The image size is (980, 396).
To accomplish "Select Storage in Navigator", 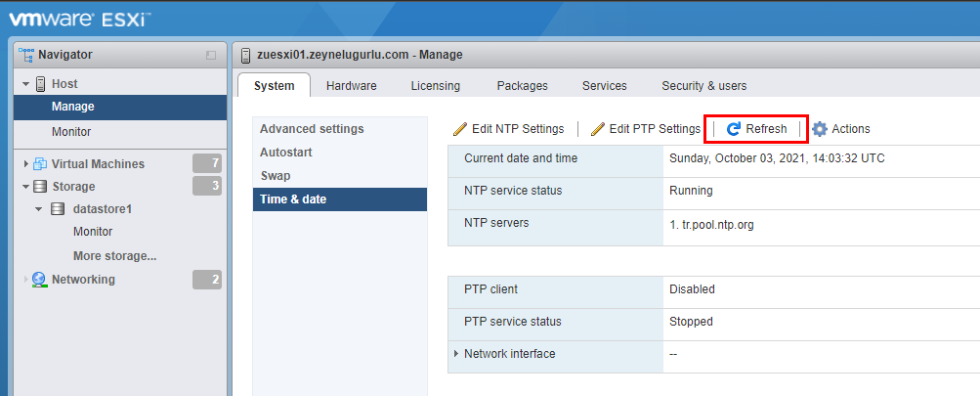I will (x=73, y=187).
